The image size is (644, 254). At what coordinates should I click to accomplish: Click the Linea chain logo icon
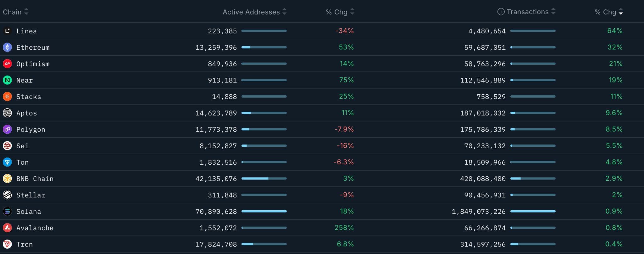coord(7,31)
